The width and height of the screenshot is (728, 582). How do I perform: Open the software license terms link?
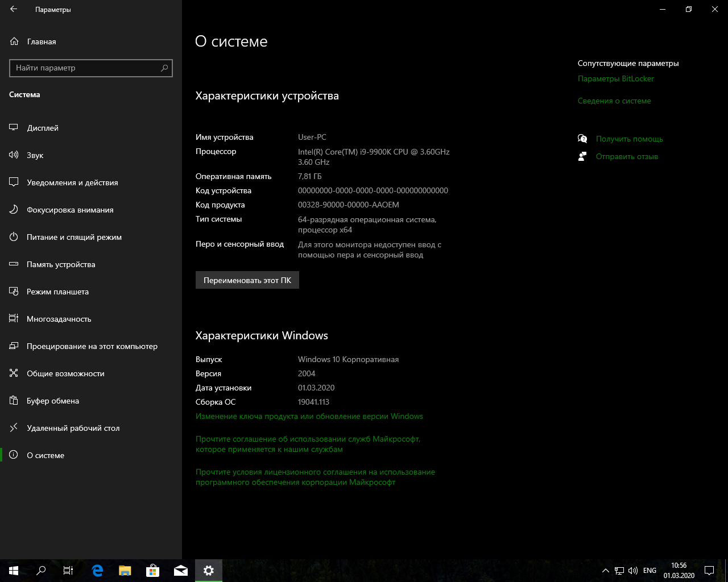(x=315, y=477)
